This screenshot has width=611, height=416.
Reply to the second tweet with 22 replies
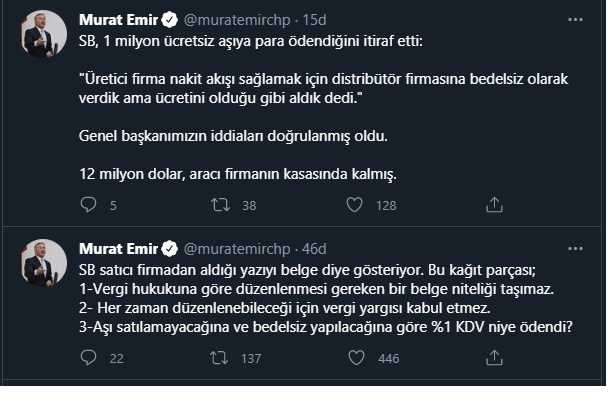pyautogui.click(x=87, y=358)
